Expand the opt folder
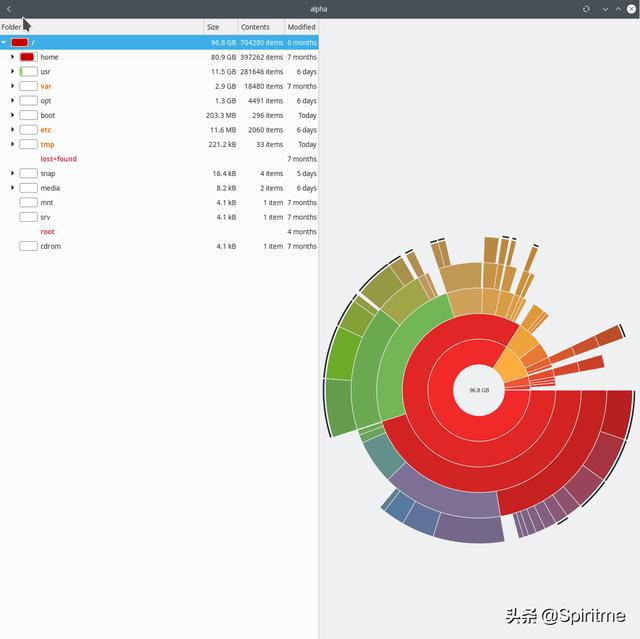Screen dimensions: 640x639 coord(12,101)
